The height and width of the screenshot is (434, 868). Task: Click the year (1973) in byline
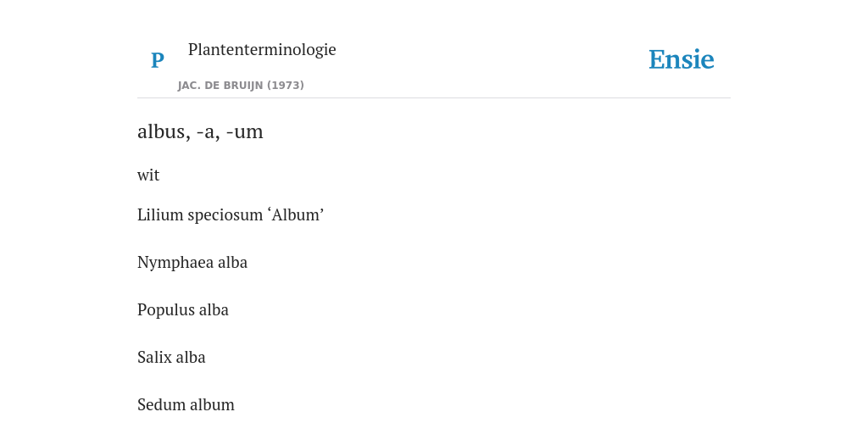click(x=286, y=86)
